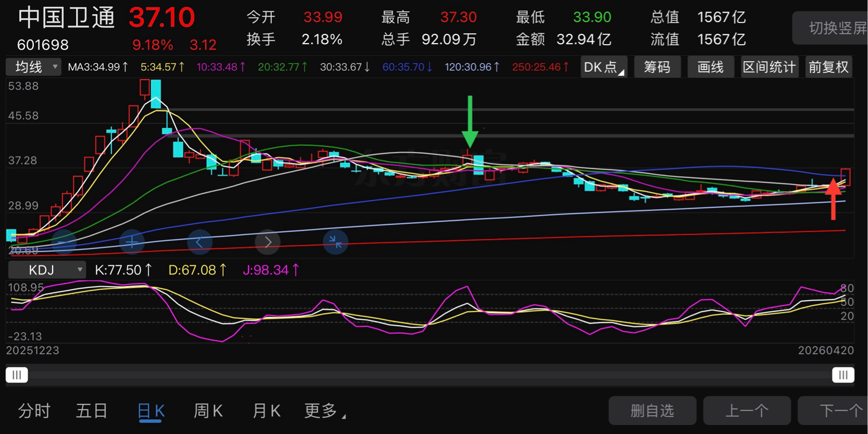Tap 切换竖屏 to switch portrait mode
Viewport: 868px width, 434px height.
[x=830, y=28]
